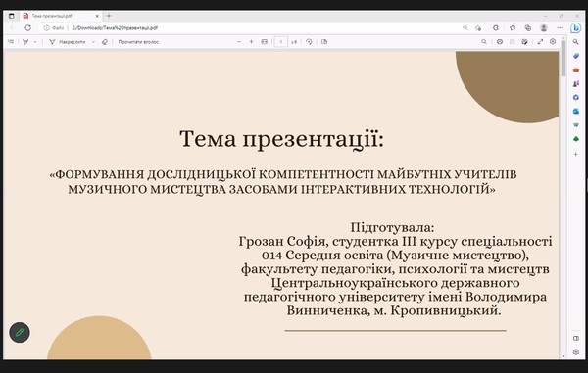The height and width of the screenshot is (373, 588).
Task: Open the PDF table of contents panel
Action: pos(11,42)
